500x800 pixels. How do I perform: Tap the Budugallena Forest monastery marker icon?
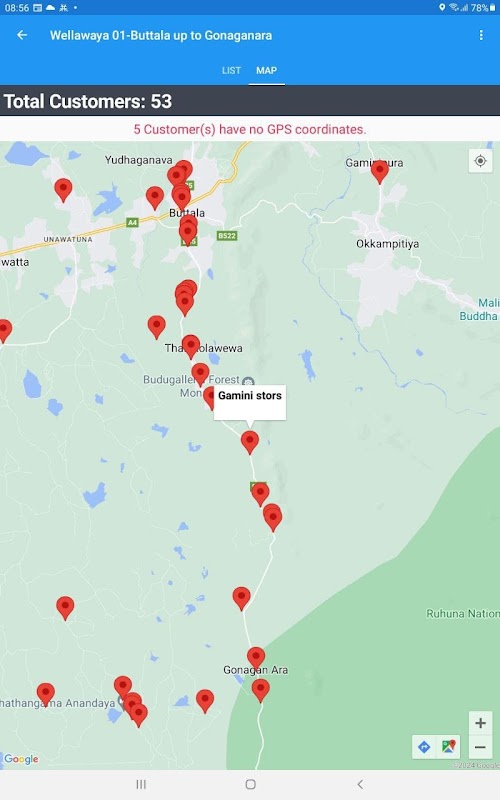pos(248,382)
